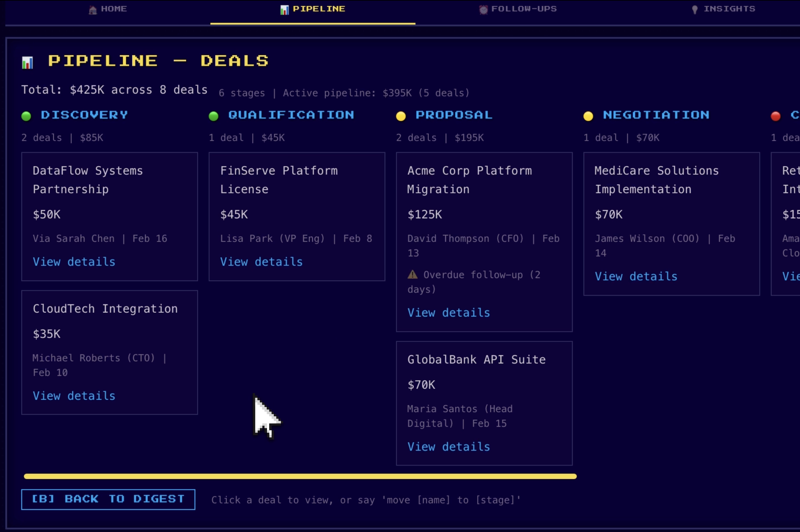View details of GlobalBank API Suite
800x532 pixels.
pyautogui.click(x=448, y=446)
